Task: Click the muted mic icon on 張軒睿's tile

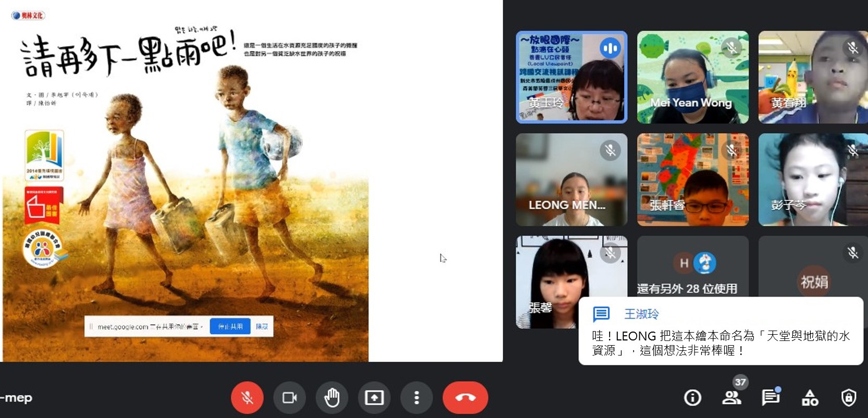Action: click(731, 150)
